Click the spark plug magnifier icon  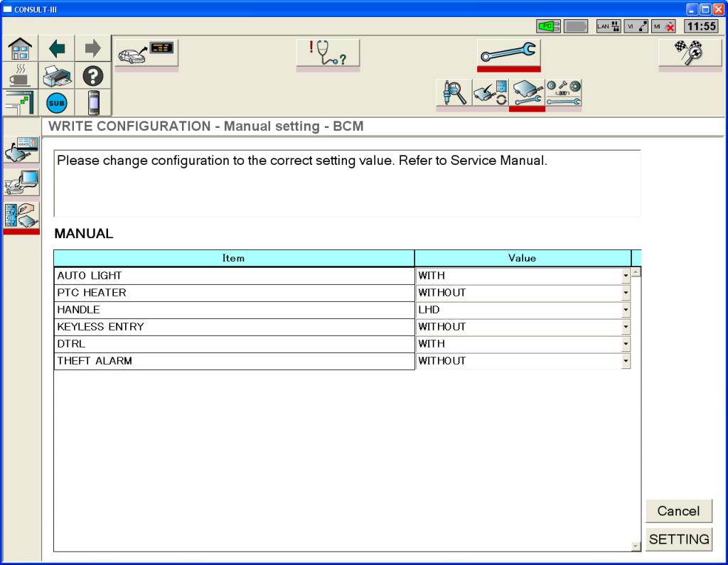pyautogui.click(x=454, y=93)
